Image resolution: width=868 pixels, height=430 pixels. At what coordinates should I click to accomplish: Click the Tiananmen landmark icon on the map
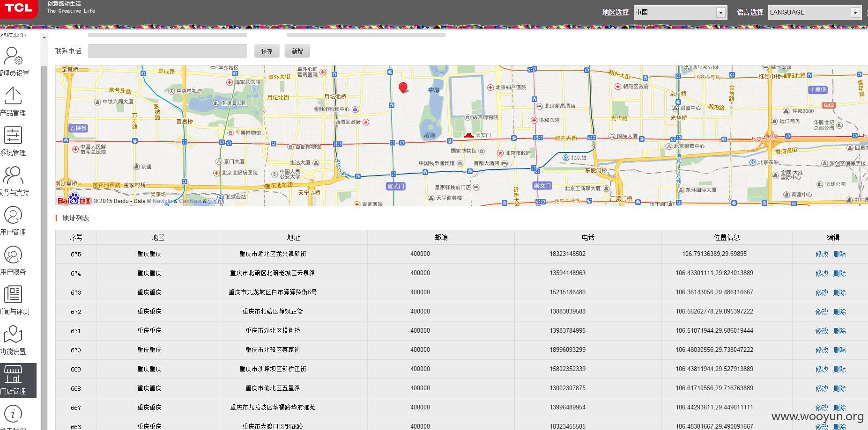coord(469,135)
